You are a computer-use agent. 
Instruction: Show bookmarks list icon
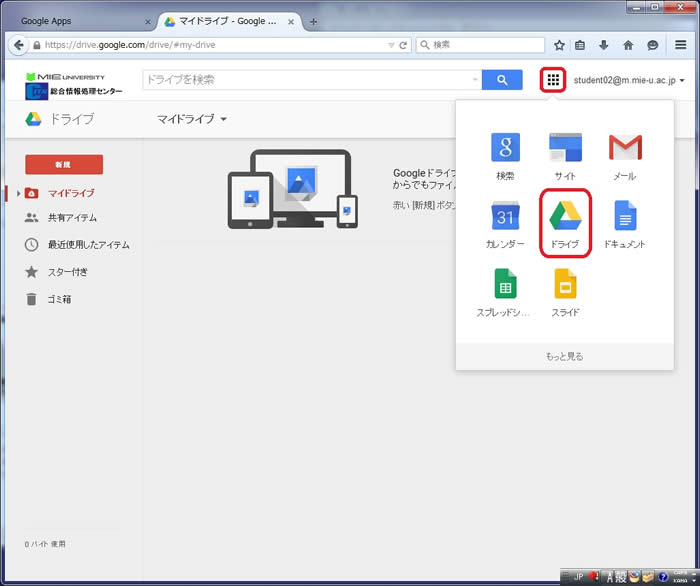(x=579, y=45)
